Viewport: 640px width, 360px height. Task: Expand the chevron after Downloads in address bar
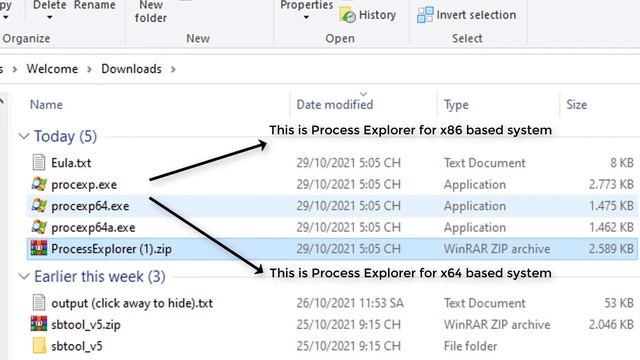(173, 69)
